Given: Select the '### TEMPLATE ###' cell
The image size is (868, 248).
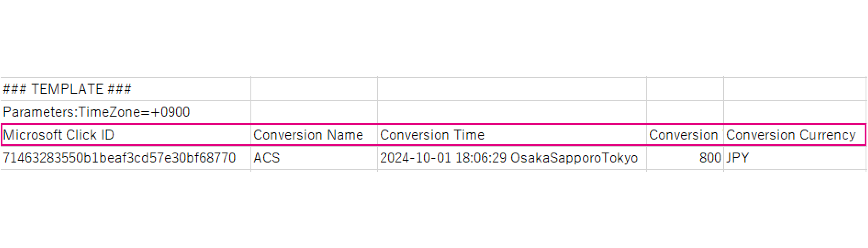Looking at the screenshot, I should tap(126, 89).
